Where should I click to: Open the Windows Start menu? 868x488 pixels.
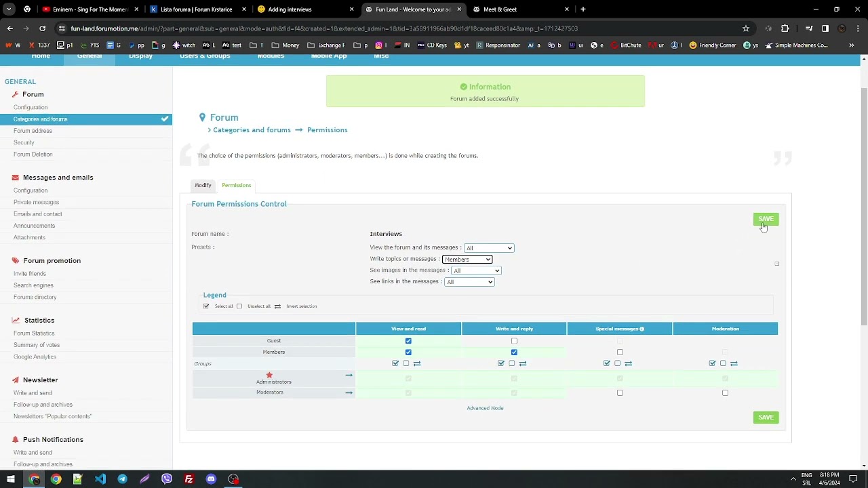11,479
